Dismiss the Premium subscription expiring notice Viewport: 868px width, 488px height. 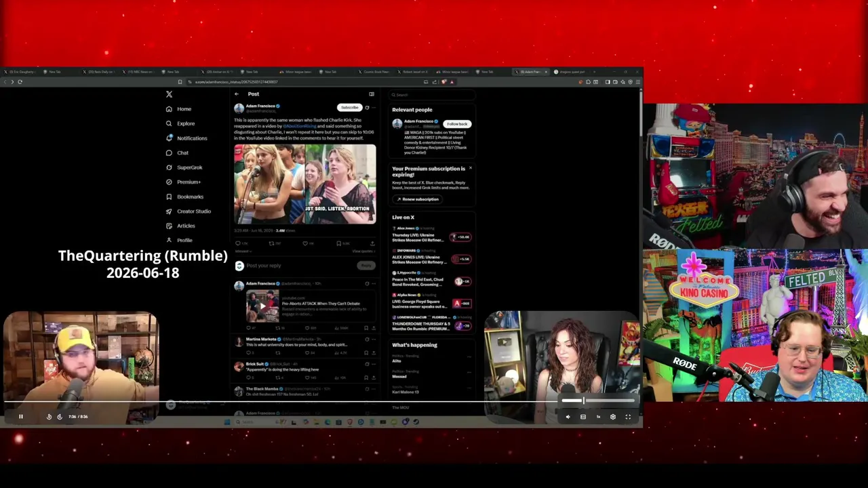(470, 168)
